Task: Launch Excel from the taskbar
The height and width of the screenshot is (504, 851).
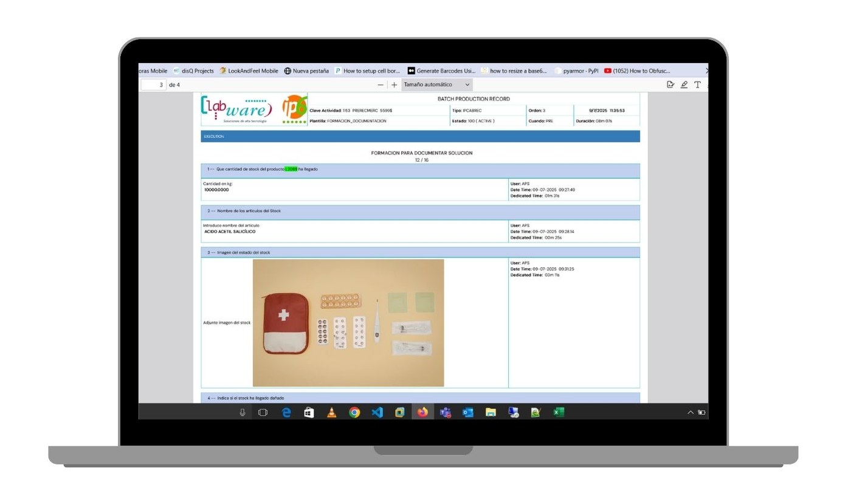Action: pos(559,412)
